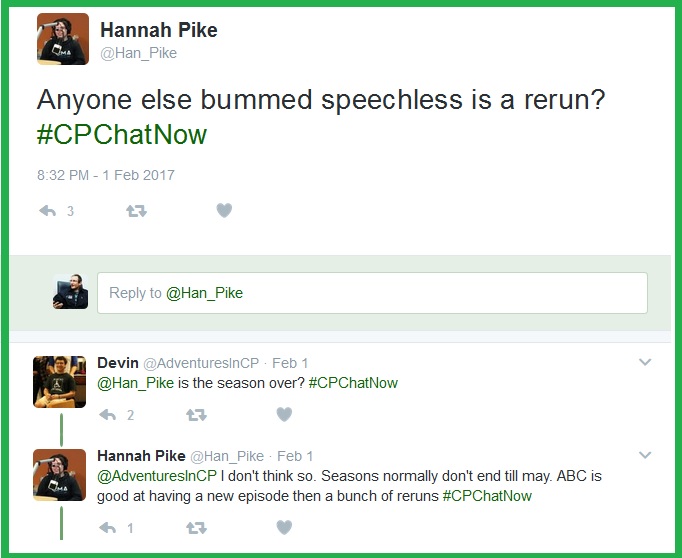View Devin's profile avatar
This screenshot has height=558, width=682.
pyautogui.click(x=59, y=381)
